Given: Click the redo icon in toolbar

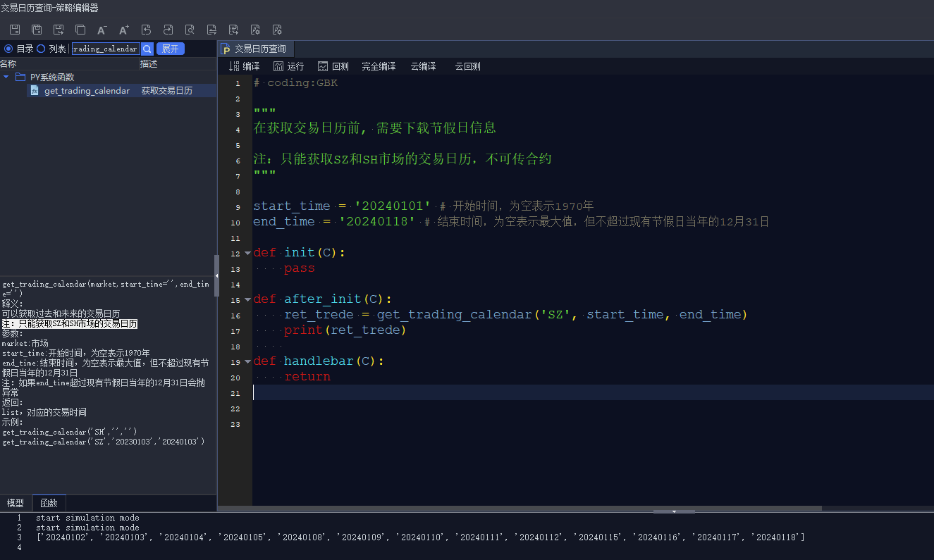Looking at the screenshot, I should tap(168, 30).
